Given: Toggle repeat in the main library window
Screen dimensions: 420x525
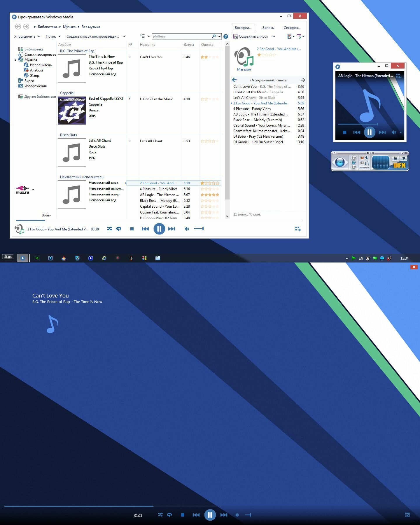Looking at the screenshot, I should [x=119, y=229].
